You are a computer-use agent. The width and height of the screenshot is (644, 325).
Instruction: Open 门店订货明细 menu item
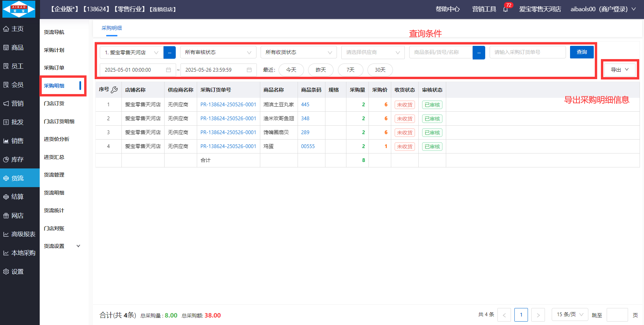tap(59, 122)
